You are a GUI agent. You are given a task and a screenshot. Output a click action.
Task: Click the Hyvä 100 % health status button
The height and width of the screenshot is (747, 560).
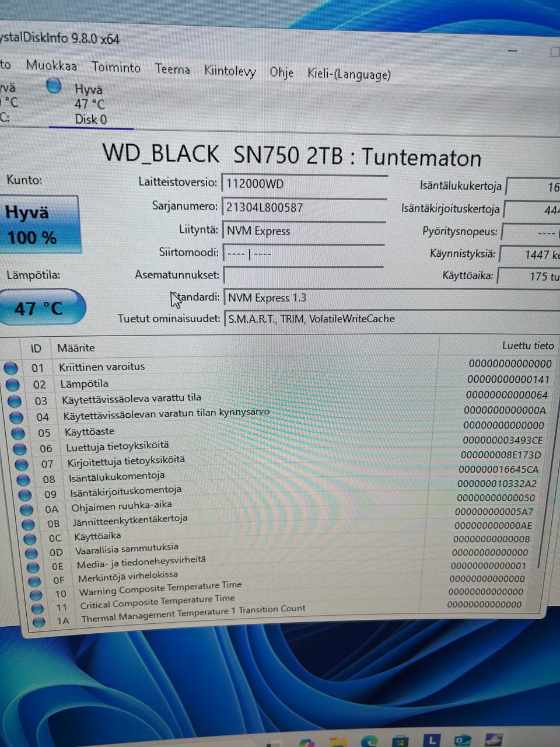[40, 225]
